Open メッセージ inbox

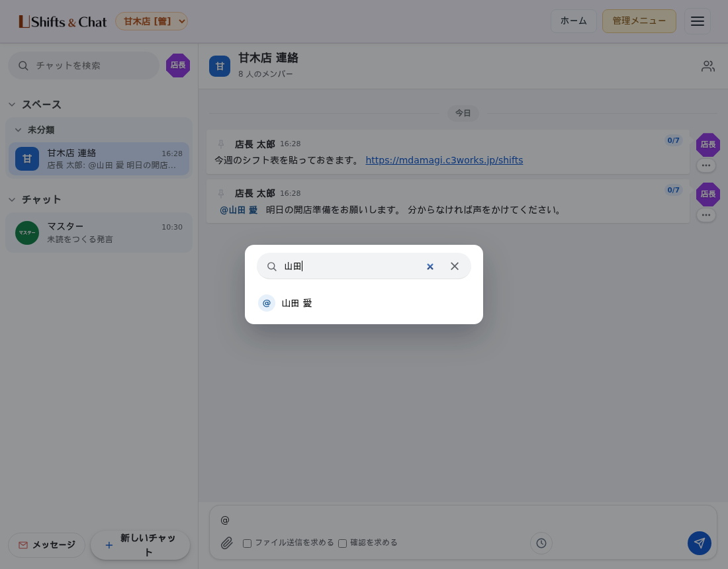pos(46,545)
